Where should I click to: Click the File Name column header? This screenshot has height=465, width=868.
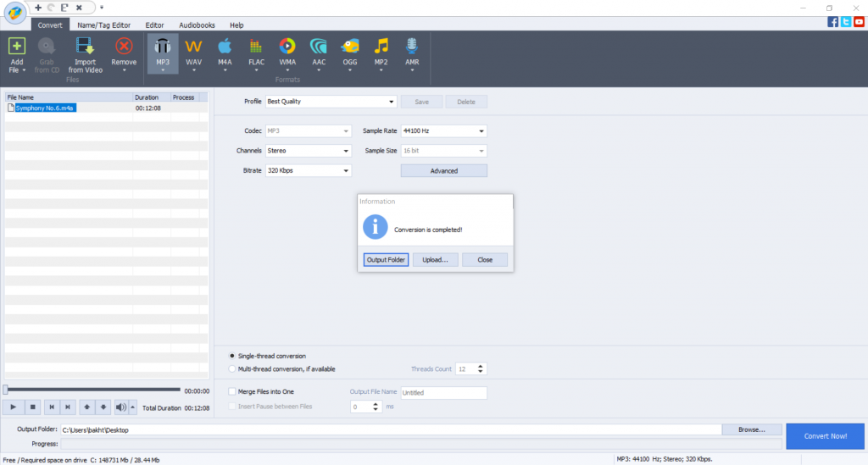tap(70, 97)
